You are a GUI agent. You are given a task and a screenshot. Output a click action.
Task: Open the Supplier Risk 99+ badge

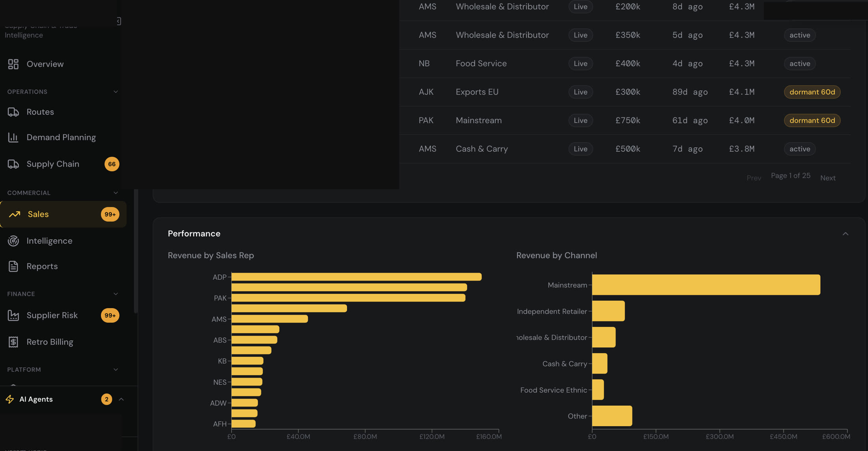pyautogui.click(x=110, y=315)
